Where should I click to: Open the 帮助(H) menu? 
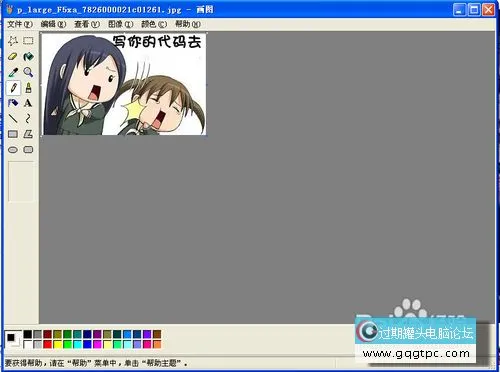[188, 24]
